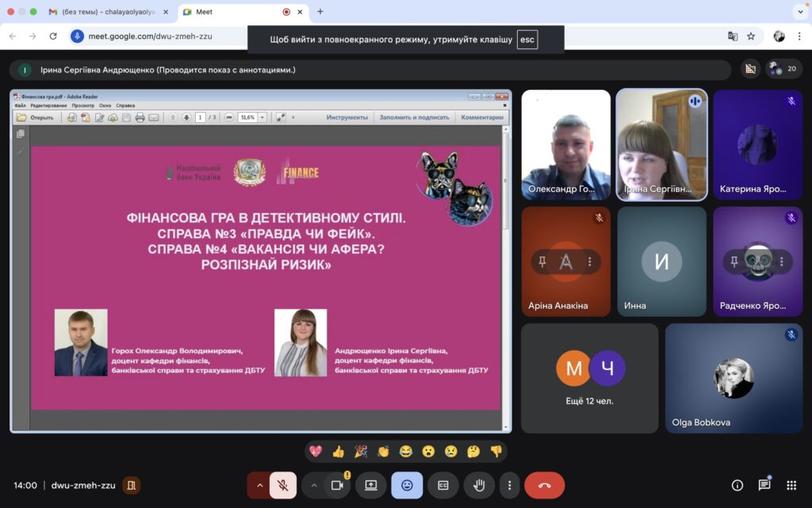This screenshot has width=812, height=508.
Task: Click the red leave call button
Action: click(544, 485)
